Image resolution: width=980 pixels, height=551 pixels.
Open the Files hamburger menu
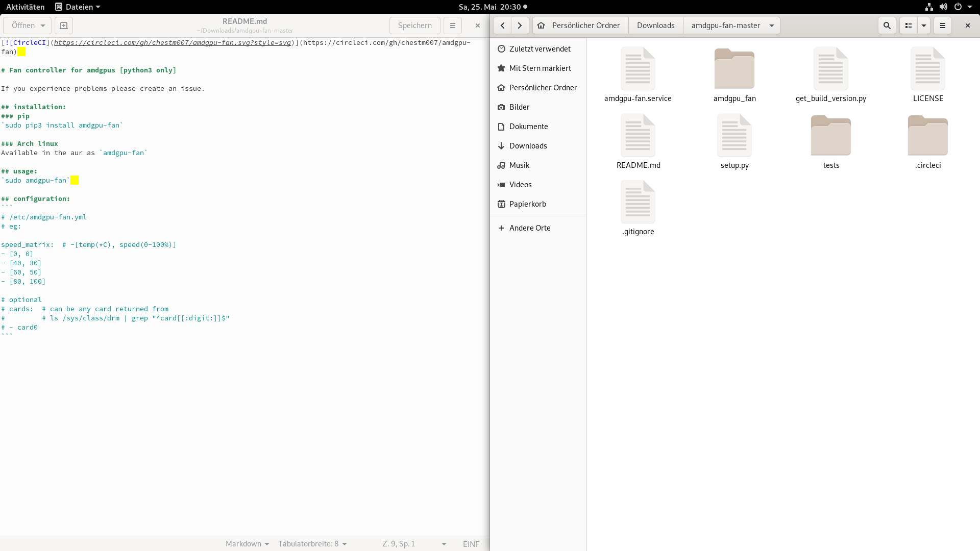943,26
